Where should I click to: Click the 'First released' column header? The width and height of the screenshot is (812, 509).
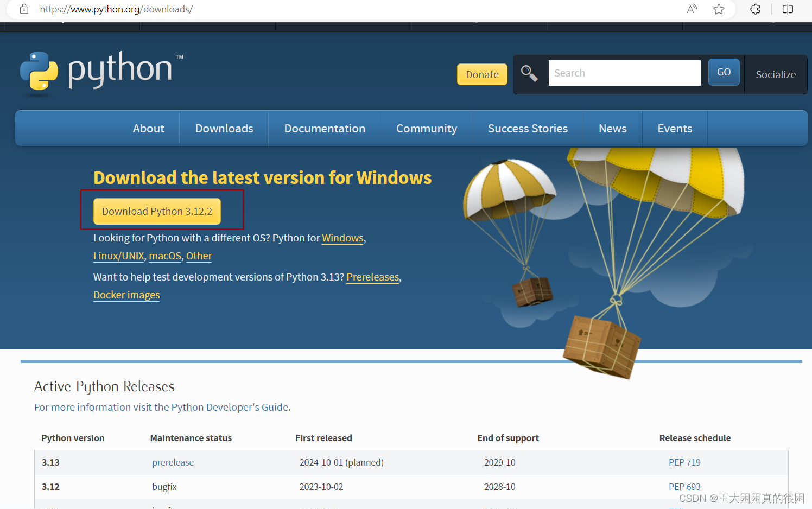[x=323, y=438]
